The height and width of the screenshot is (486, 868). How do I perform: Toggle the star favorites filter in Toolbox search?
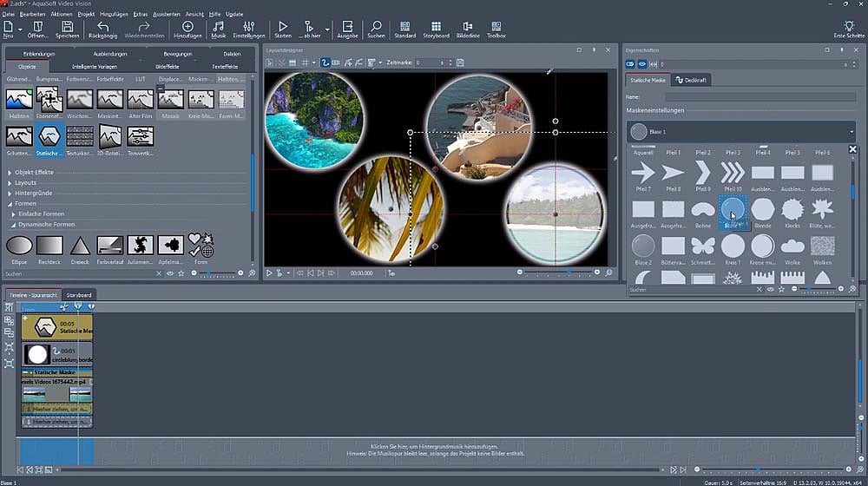pyautogui.click(x=181, y=273)
